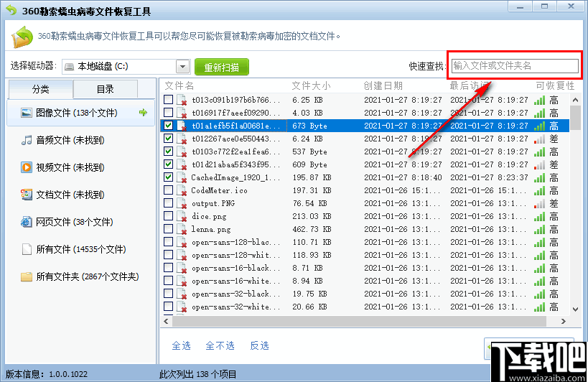The height and width of the screenshot is (382, 588).
Task: Select the open-sans-128-blac file row name
Action: coord(236,242)
